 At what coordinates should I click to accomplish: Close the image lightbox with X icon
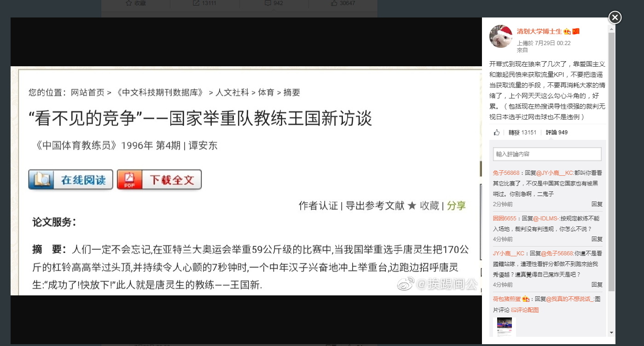coord(615,17)
